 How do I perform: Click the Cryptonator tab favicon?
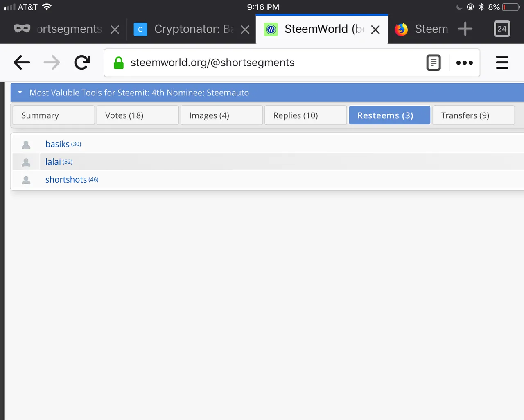click(140, 29)
